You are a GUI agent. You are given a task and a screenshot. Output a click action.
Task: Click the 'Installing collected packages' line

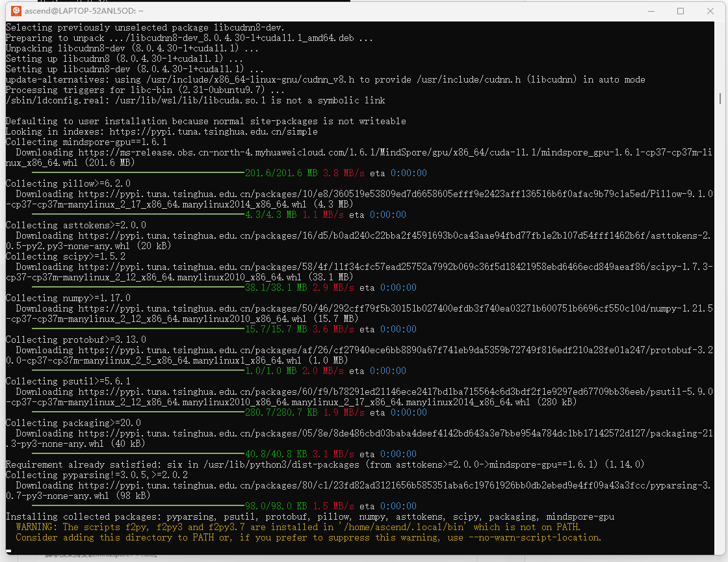tap(310, 516)
